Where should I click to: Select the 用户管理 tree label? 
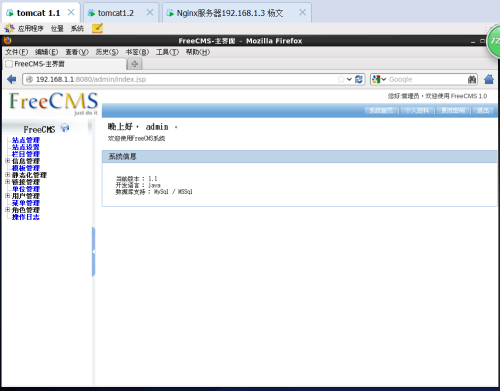(26, 196)
